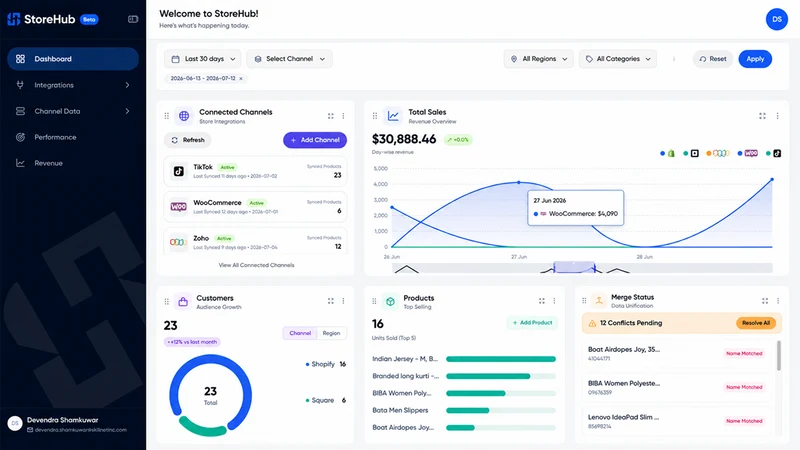This screenshot has width=800, height=450.
Task: Click the 27 Jun data point on chart
Action: pos(519,182)
